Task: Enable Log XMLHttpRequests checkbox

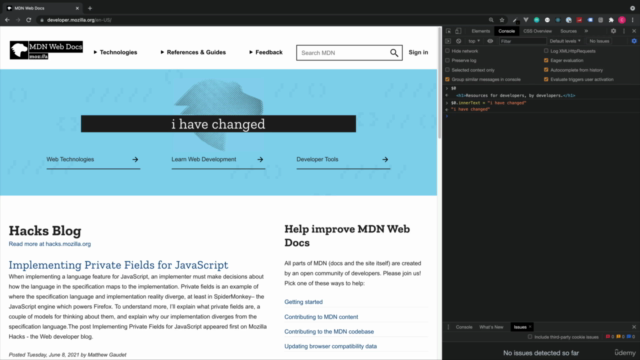Action: coord(546,51)
